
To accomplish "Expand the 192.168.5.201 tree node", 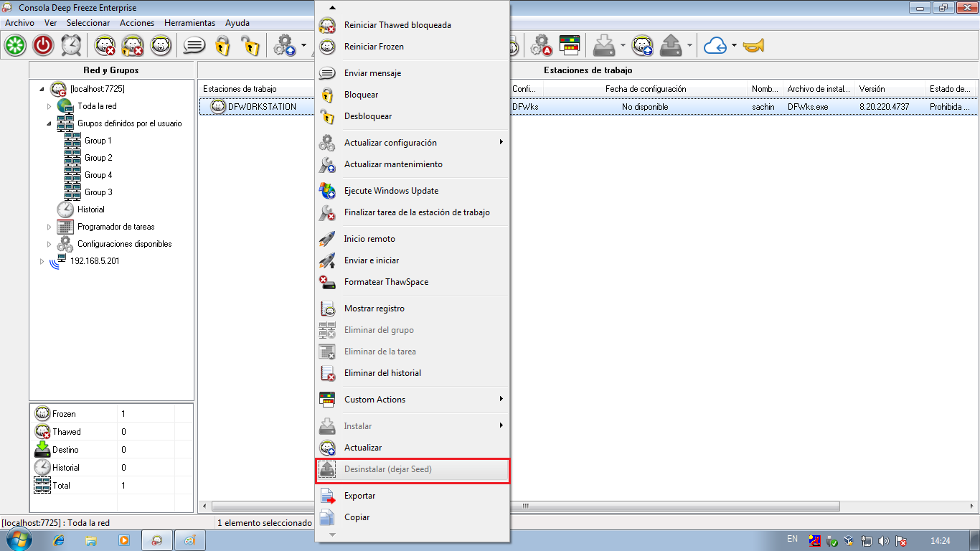I will coord(42,261).
